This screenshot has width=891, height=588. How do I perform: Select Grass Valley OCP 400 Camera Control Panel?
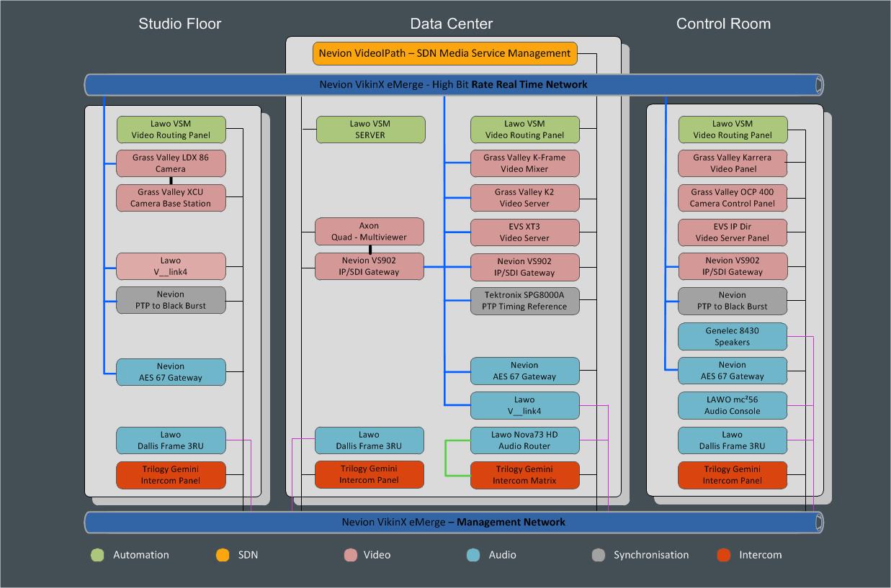click(733, 198)
